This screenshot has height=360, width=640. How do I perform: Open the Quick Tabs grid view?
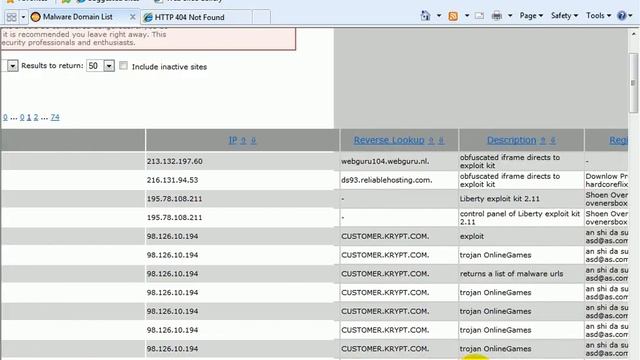pyautogui.click(x=11, y=17)
